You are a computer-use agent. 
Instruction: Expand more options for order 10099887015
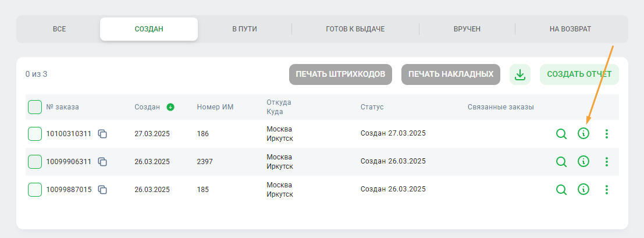pos(607,190)
